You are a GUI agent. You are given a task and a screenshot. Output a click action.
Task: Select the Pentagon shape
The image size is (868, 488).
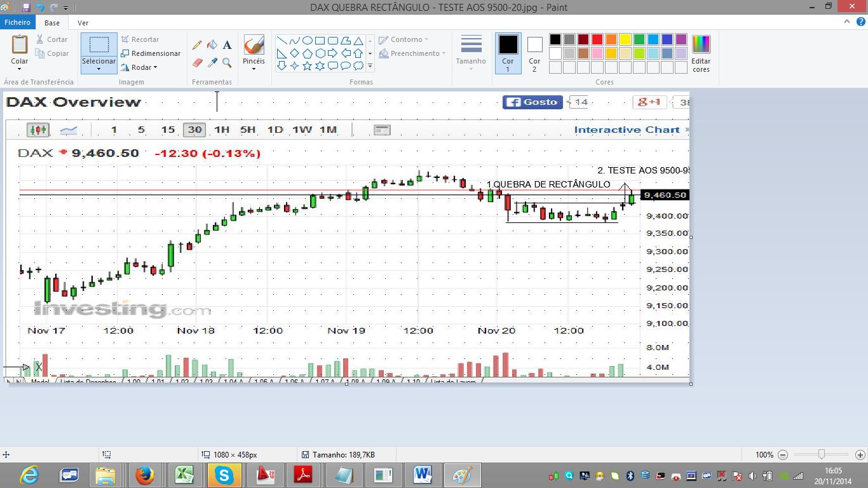[x=307, y=53]
